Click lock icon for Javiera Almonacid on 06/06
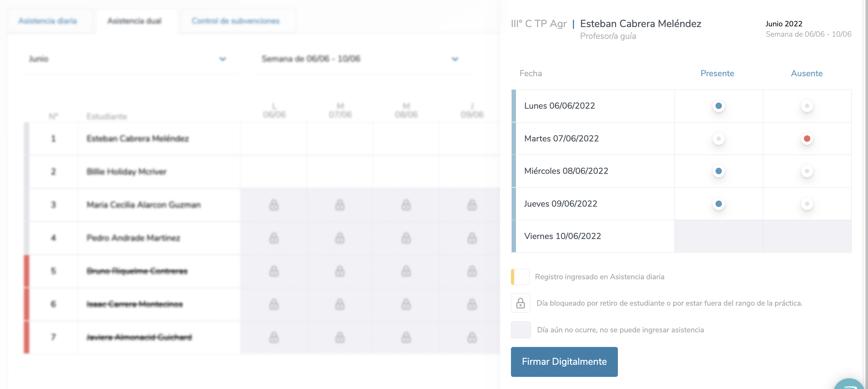Image resolution: width=868 pixels, height=389 pixels. (x=274, y=337)
